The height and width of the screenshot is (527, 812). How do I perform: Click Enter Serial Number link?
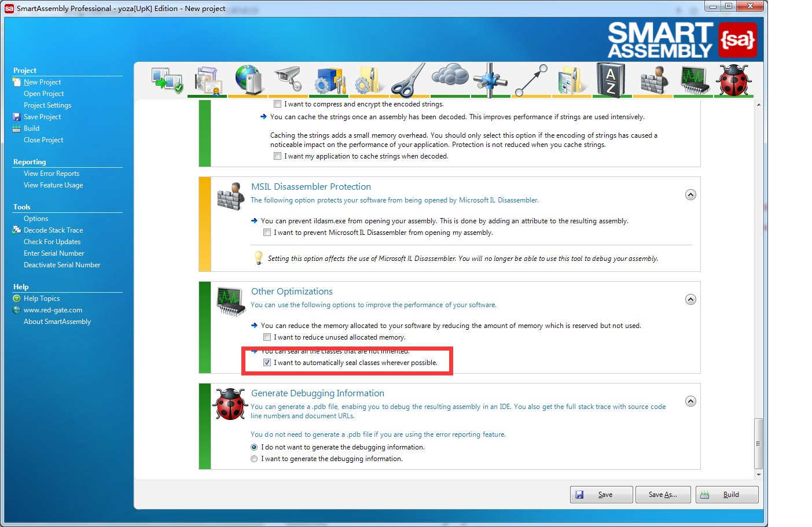click(x=54, y=253)
